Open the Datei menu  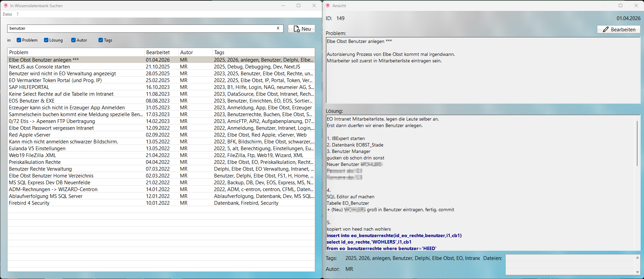coord(7,14)
